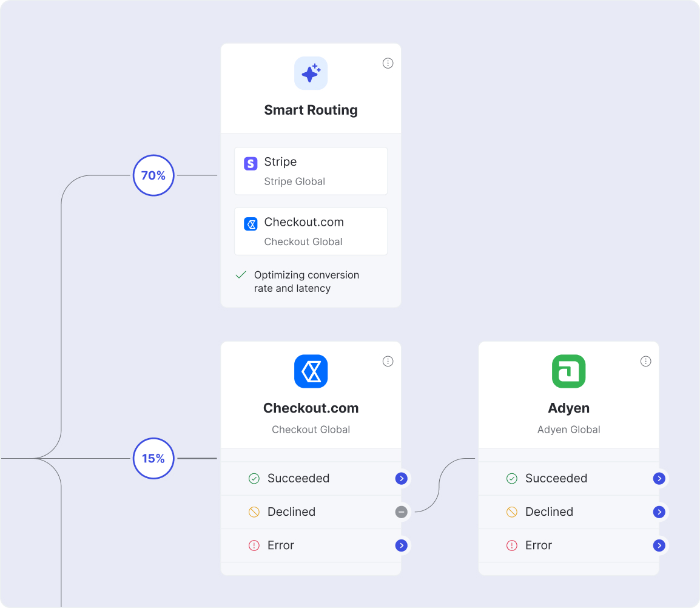700x608 pixels.
Task: Click Declined label in Adyen card
Action: coord(549,512)
